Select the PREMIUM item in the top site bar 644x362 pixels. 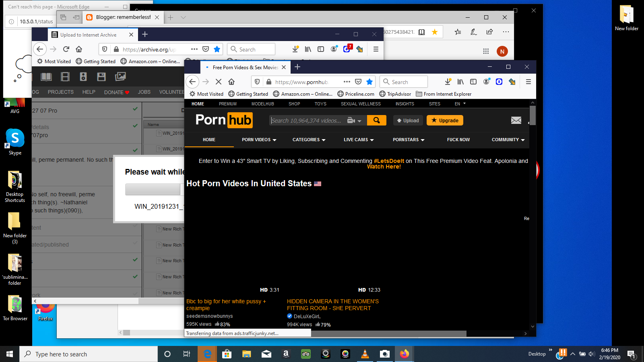point(228,104)
